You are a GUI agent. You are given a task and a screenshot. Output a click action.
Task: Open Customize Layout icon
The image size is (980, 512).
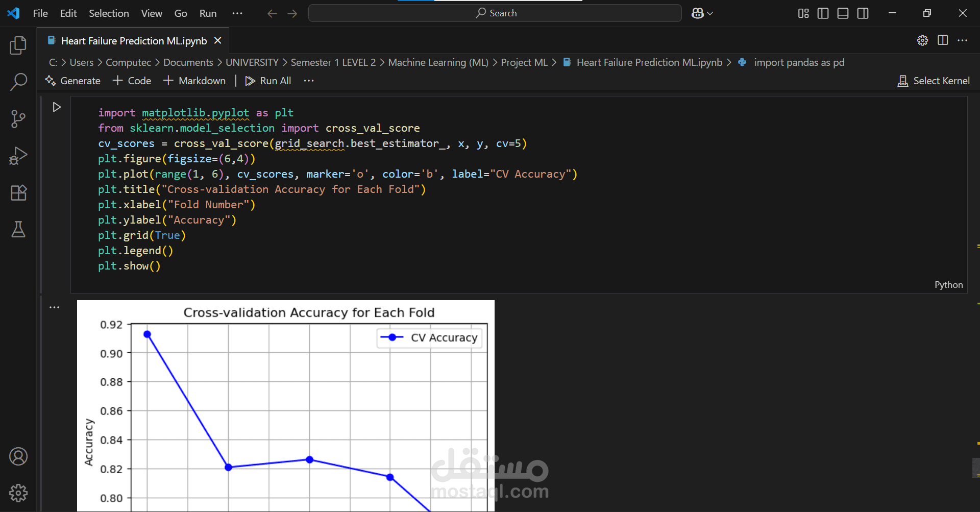tap(803, 13)
